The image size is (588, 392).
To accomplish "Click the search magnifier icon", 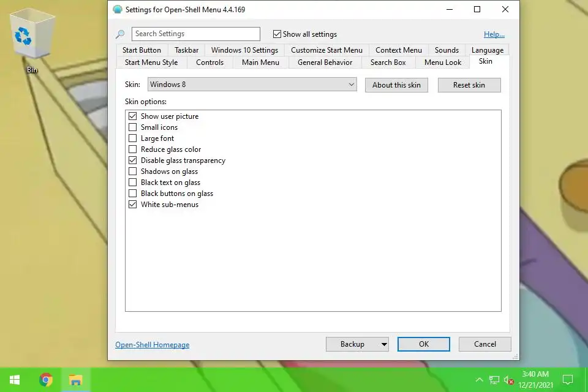I will click(x=121, y=34).
